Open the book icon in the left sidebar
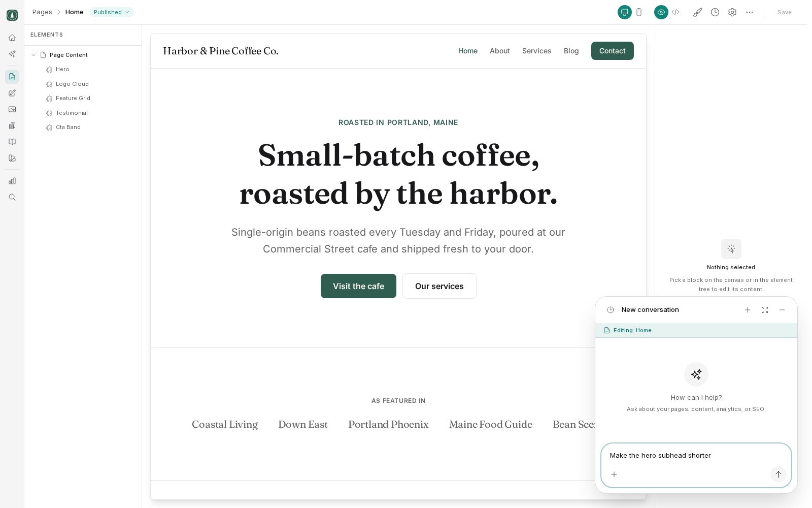812x508 pixels. 12,142
